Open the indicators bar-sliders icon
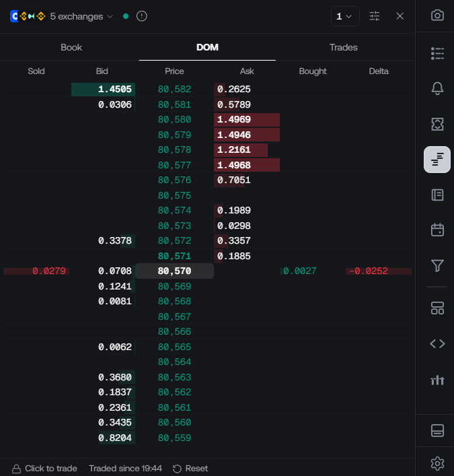Screen dimensions: 454x476 [437, 380]
